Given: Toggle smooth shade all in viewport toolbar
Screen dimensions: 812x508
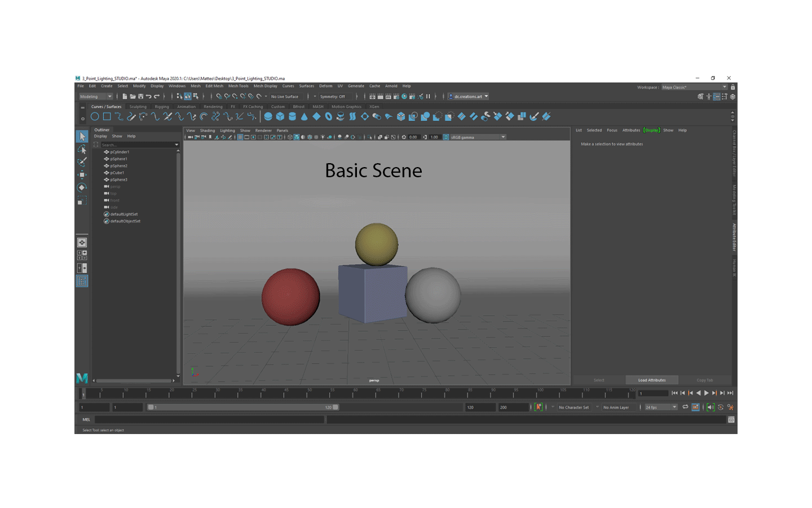Looking at the screenshot, I should pyautogui.click(x=297, y=137).
